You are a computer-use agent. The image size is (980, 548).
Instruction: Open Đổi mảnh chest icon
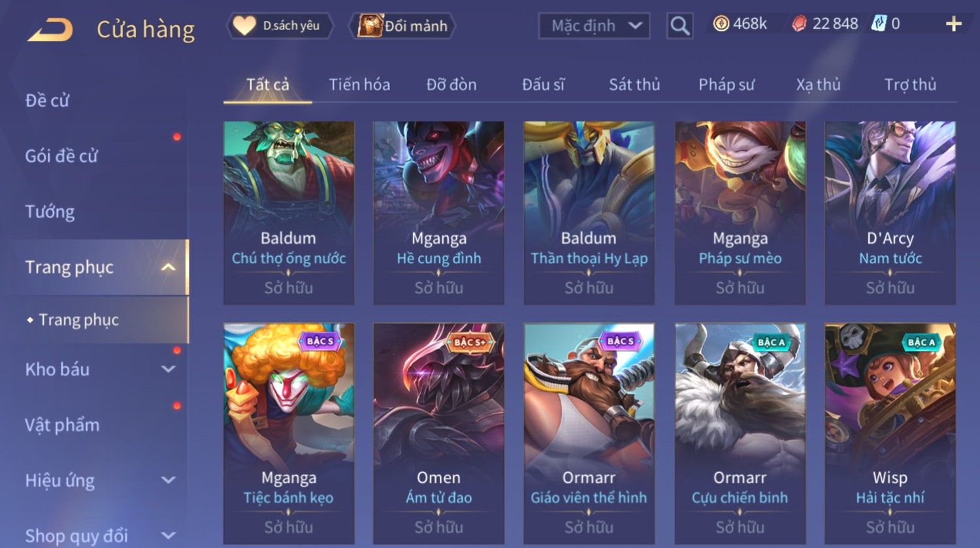click(370, 26)
